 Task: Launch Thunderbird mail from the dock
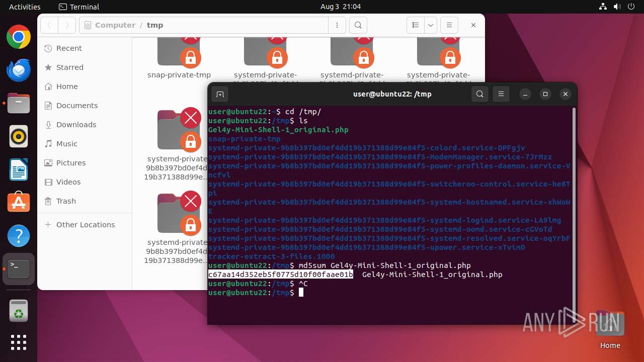click(x=19, y=70)
